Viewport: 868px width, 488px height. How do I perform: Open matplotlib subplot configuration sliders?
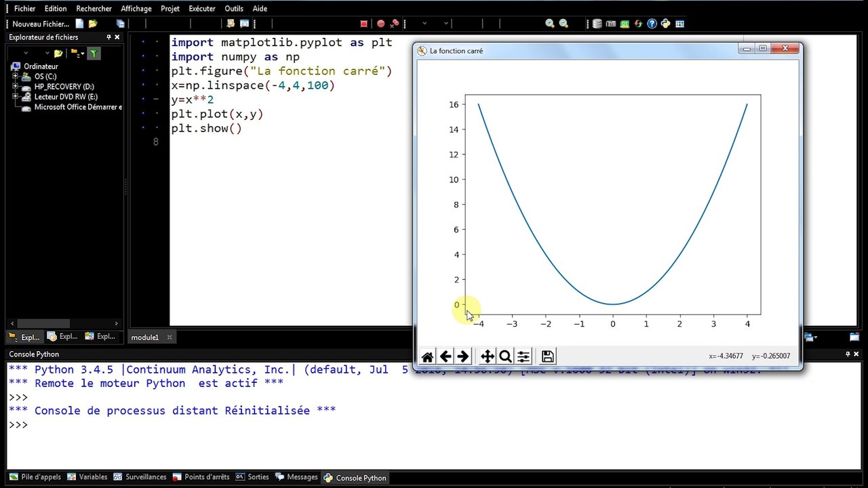(x=524, y=357)
